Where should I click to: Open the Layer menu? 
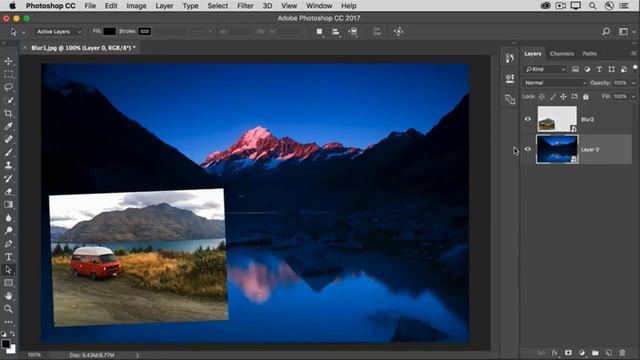pos(164,6)
